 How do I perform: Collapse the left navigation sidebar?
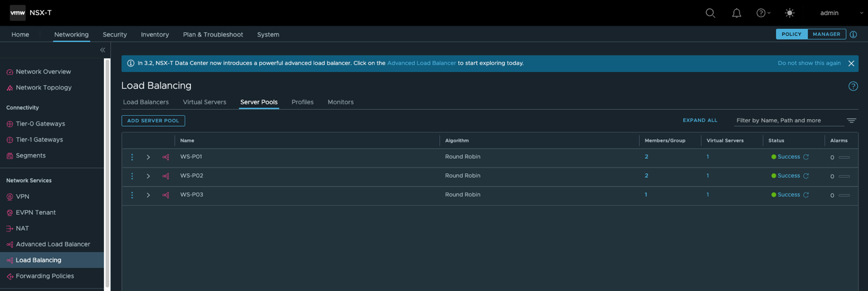click(x=102, y=50)
